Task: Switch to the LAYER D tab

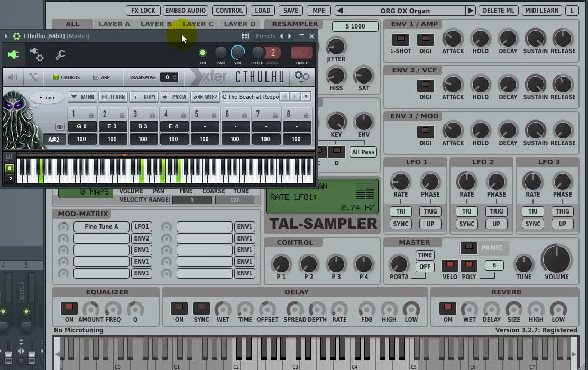Action: click(240, 24)
